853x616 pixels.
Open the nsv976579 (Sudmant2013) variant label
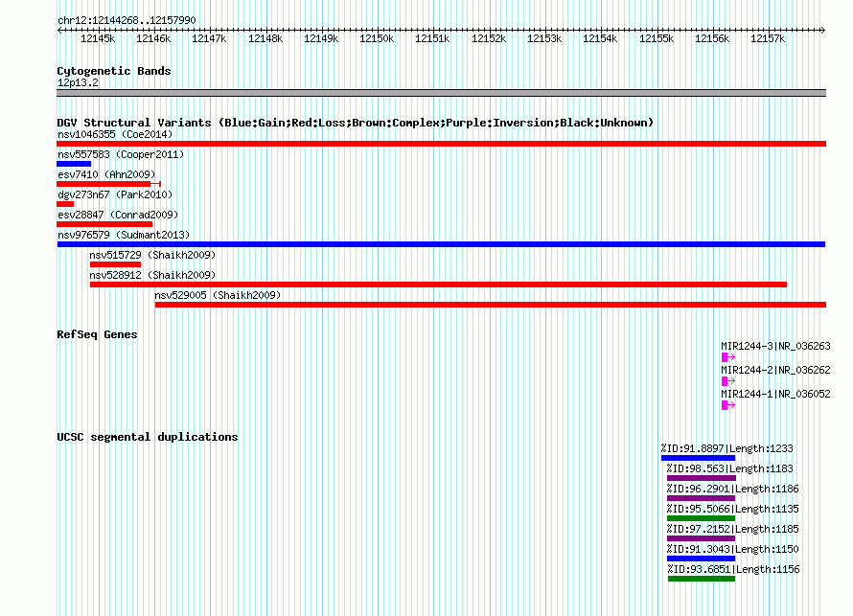point(124,235)
